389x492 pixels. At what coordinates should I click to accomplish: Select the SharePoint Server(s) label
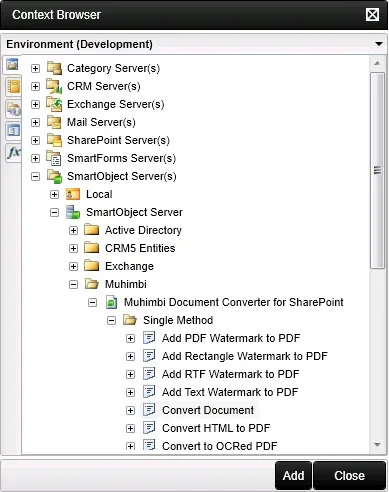(x=118, y=140)
